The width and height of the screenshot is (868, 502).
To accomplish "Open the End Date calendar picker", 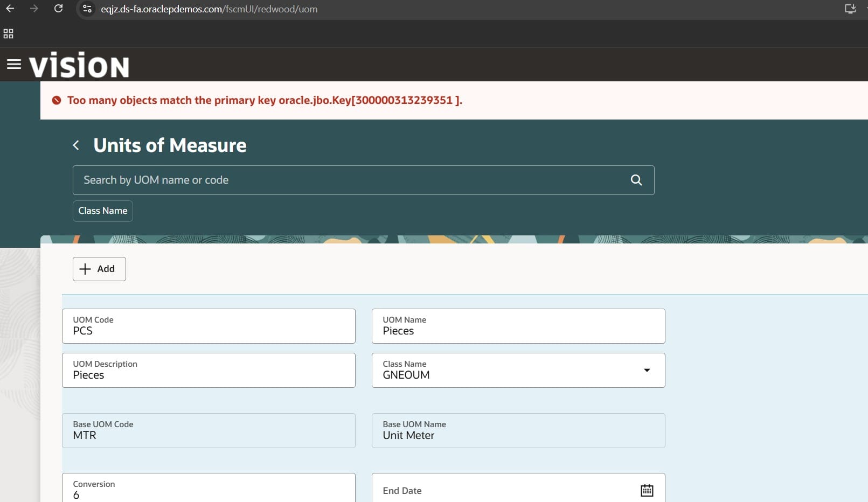I will click(647, 490).
